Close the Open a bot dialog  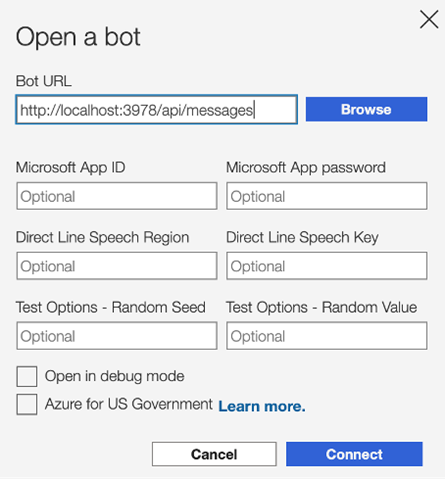pos(429,20)
